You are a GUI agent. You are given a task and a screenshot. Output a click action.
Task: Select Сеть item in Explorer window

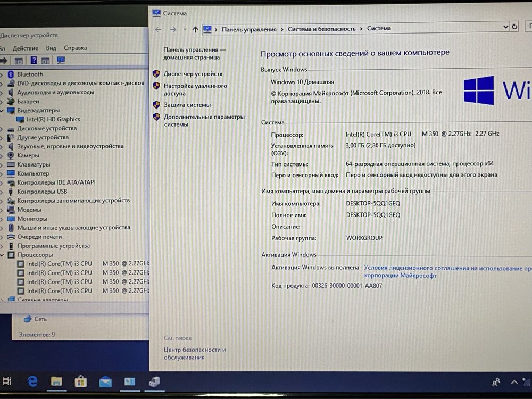[x=36, y=319]
